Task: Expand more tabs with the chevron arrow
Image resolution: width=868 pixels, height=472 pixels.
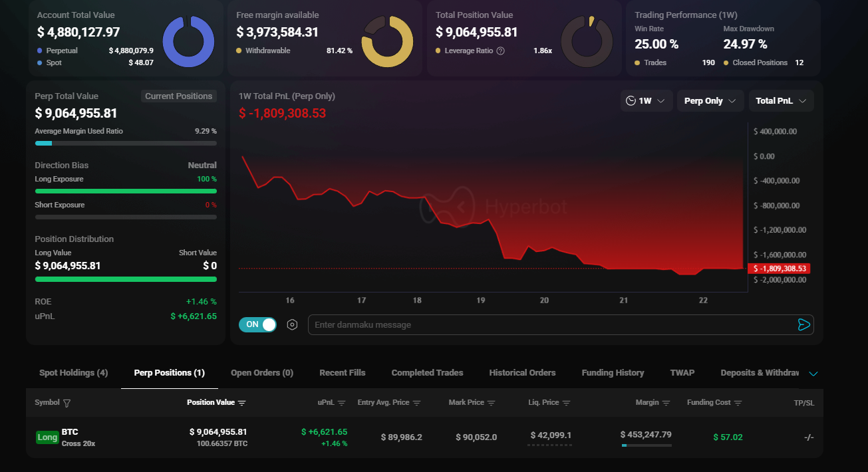Action: (x=813, y=374)
